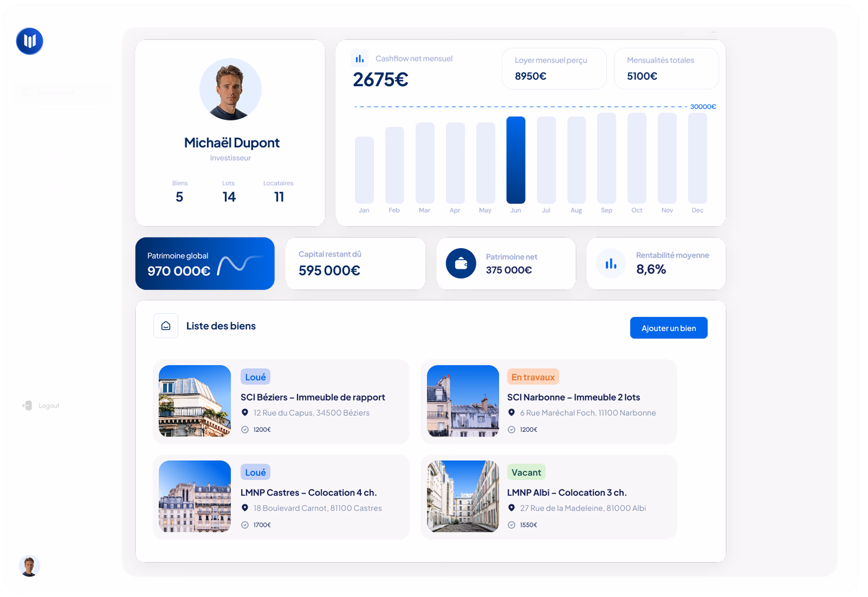Click the En travaux status tag
The height and width of the screenshot is (597, 868).
(x=533, y=377)
